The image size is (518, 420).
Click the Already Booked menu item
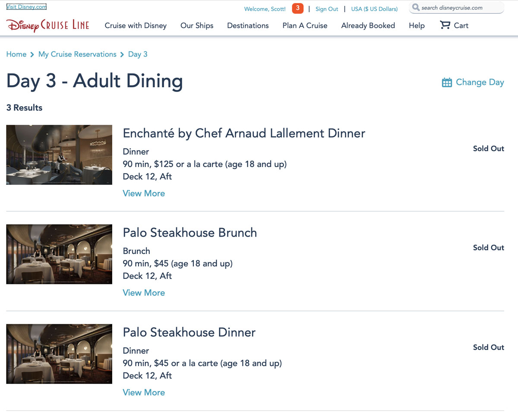(368, 25)
